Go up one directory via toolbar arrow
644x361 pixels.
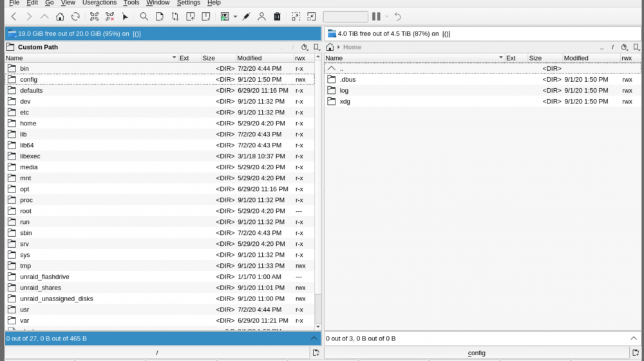44,17
